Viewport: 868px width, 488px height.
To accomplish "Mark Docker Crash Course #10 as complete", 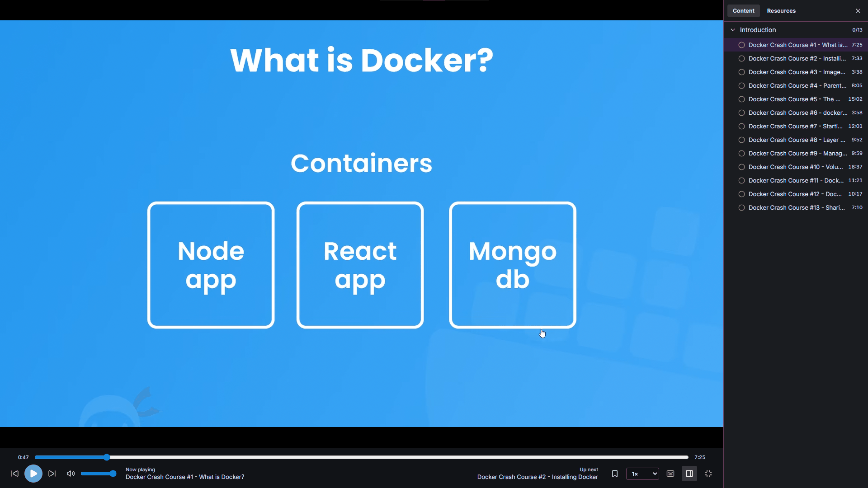I will tap(741, 167).
